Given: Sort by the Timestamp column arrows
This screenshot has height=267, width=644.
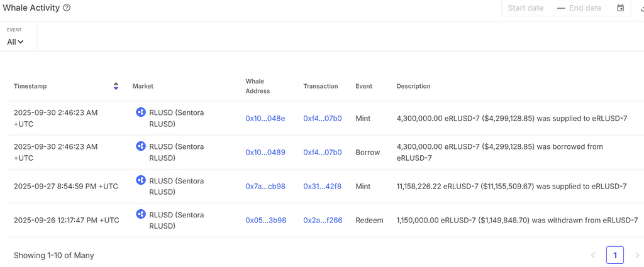Looking at the screenshot, I should tap(116, 86).
